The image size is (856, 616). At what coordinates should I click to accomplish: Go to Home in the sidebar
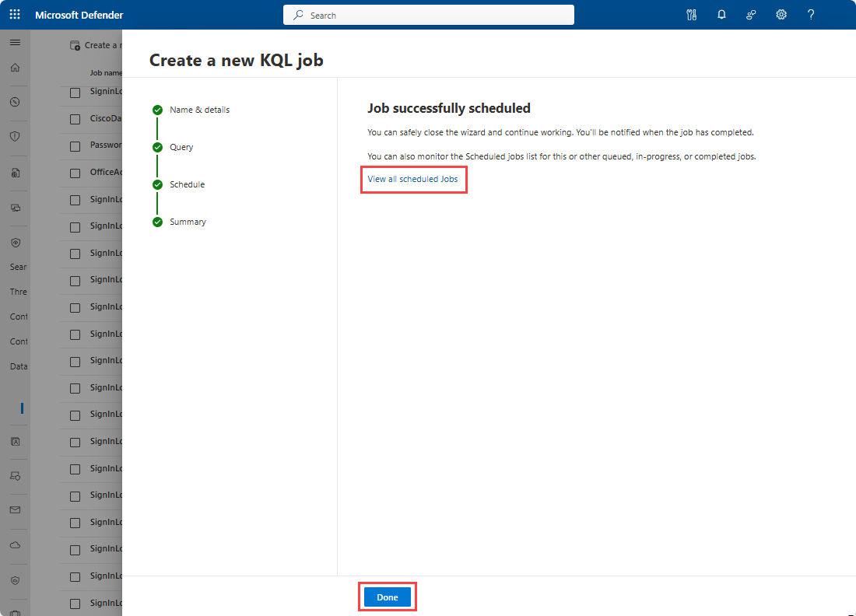point(16,68)
